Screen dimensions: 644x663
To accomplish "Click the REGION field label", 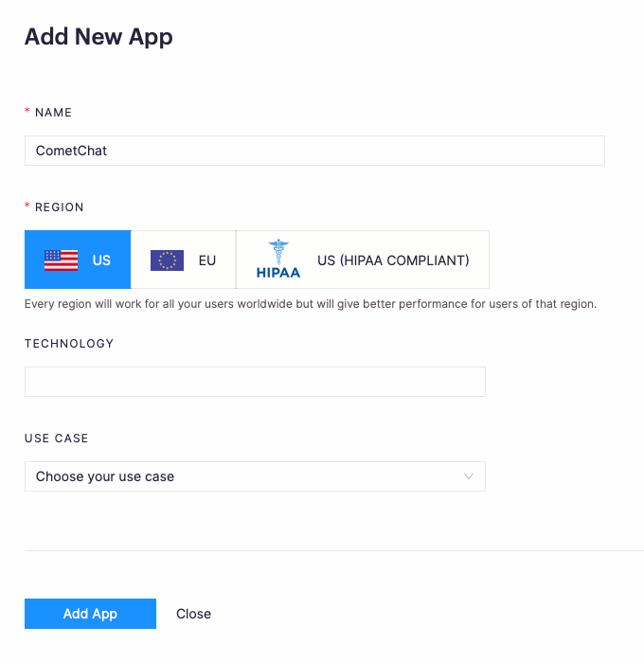I will click(x=59, y=206).
